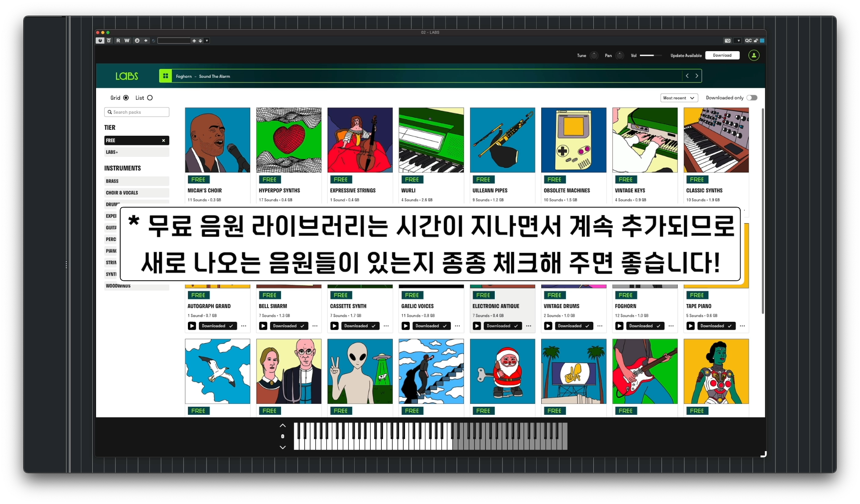Play preview of Vintage Drums
Viewport: 860px width, 504px height.
coord(548,326)
